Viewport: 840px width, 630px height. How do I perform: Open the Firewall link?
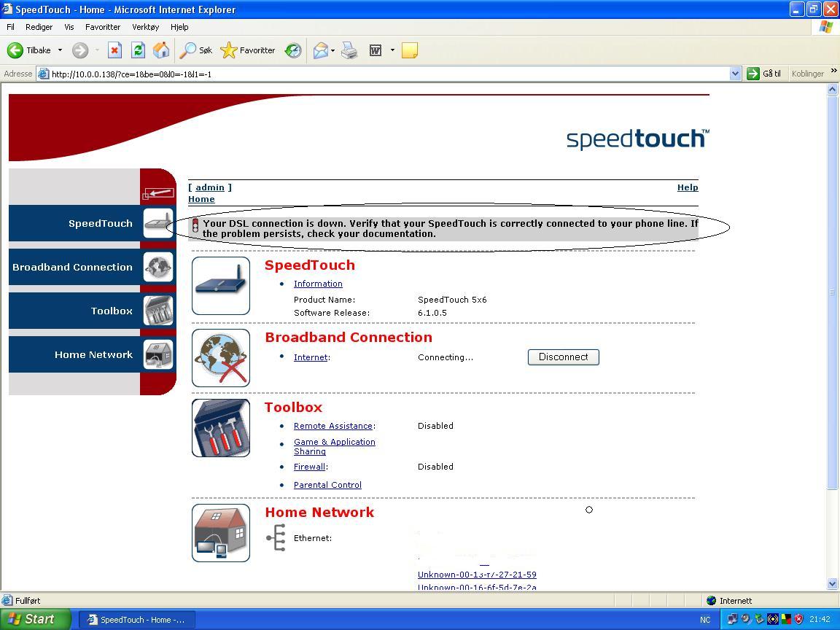pyautogui.click(x=310, y=467)
